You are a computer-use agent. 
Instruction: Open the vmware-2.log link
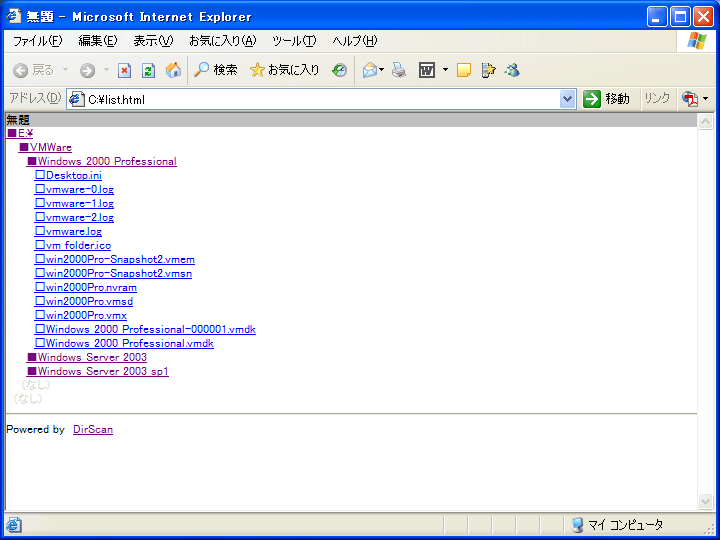[74, 218]
